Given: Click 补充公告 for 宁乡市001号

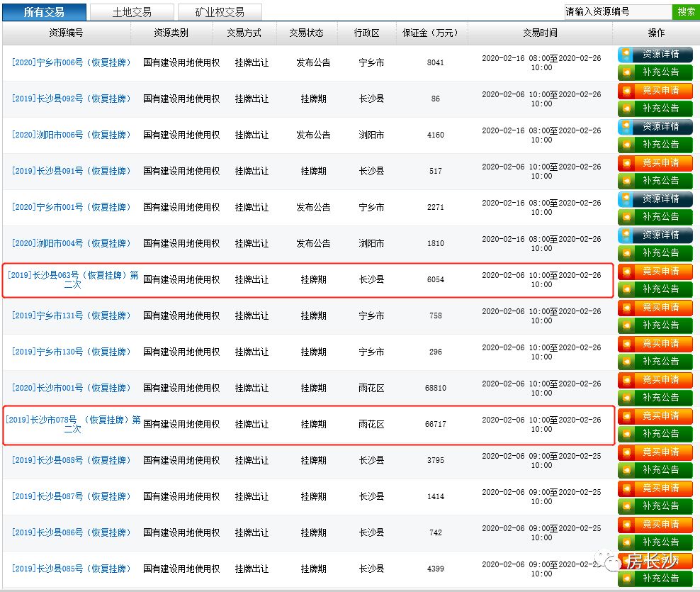Looking at the screenshot, I should tap(655, 217).
